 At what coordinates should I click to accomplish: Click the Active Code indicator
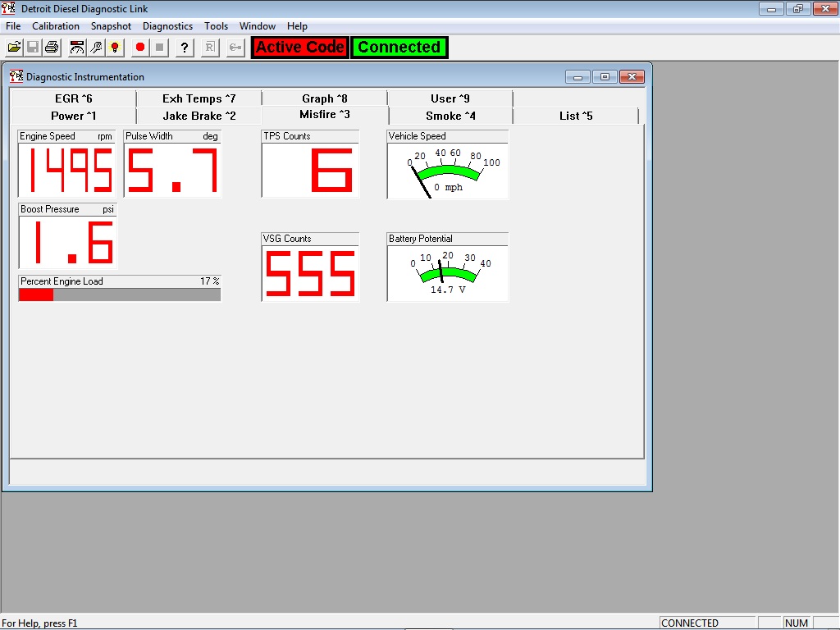[x=299, y=47]
